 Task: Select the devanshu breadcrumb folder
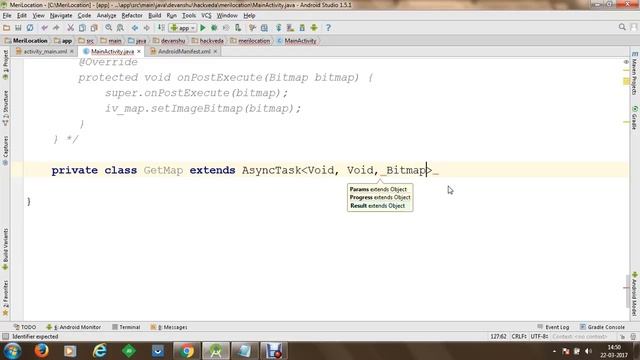(169, 41)
